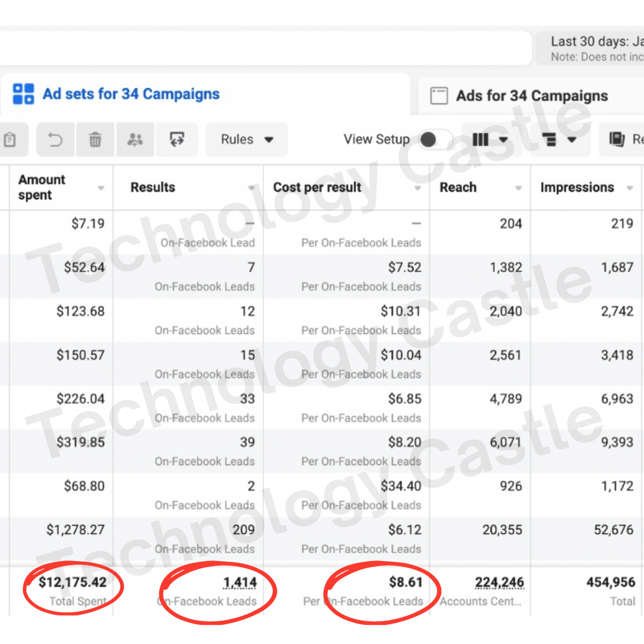The image size is (644, 644).
Task: Expand Amount spent column options arrow
Action: point(101,188)
